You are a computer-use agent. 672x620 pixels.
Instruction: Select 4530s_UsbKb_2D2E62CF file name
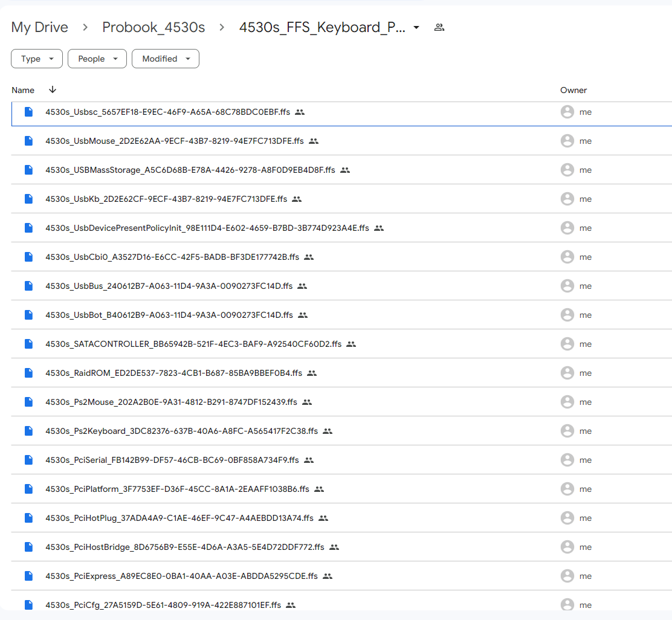click(x=166, y=199)
